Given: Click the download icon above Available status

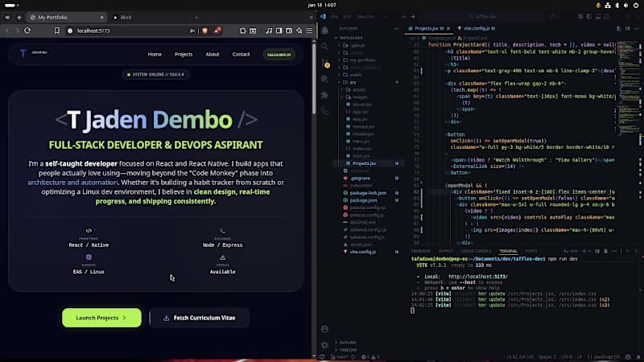Looking at the screenshot, I should [223, 257].
